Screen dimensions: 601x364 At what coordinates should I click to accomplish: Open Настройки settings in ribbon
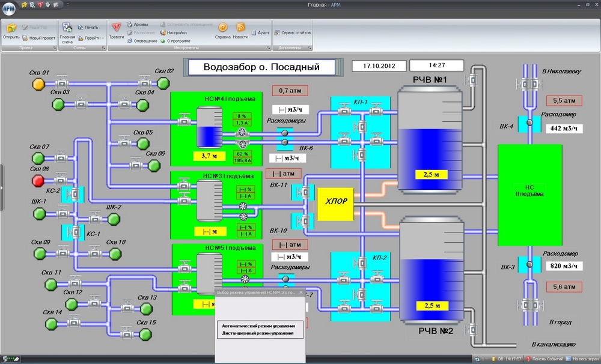point(173,32)
